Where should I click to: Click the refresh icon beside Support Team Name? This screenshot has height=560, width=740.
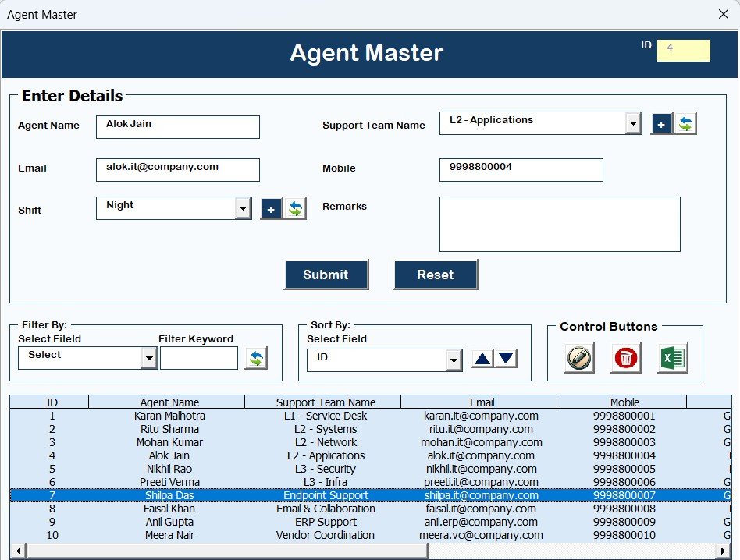685,122
